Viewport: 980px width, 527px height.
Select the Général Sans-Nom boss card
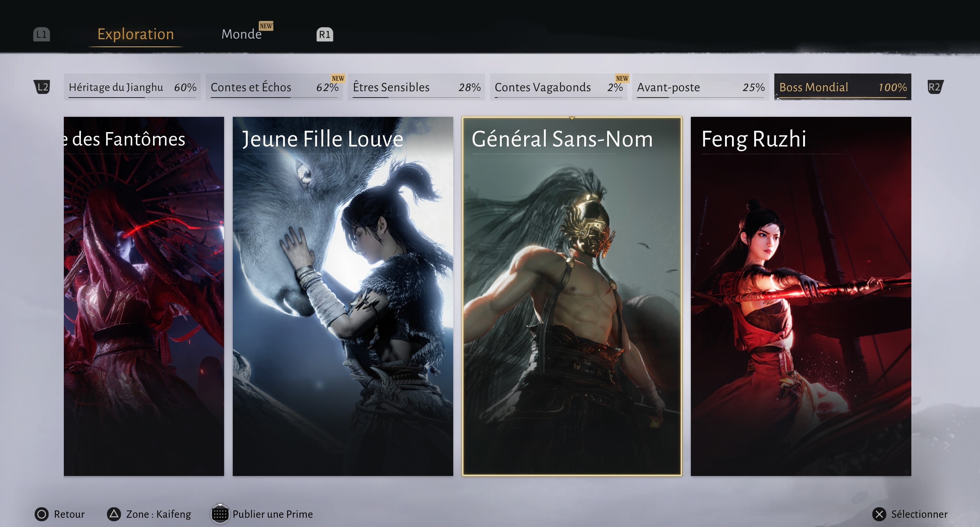tap(572, 296)
